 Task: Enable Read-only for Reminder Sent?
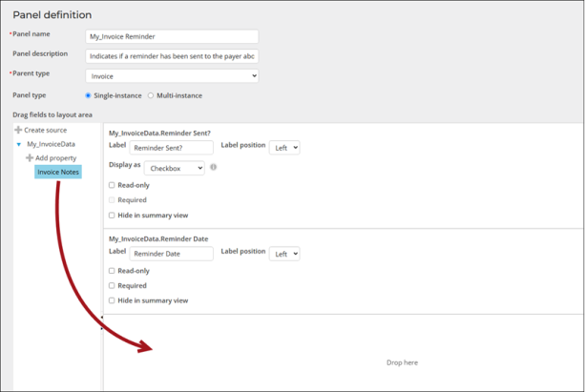pos(112,185)
